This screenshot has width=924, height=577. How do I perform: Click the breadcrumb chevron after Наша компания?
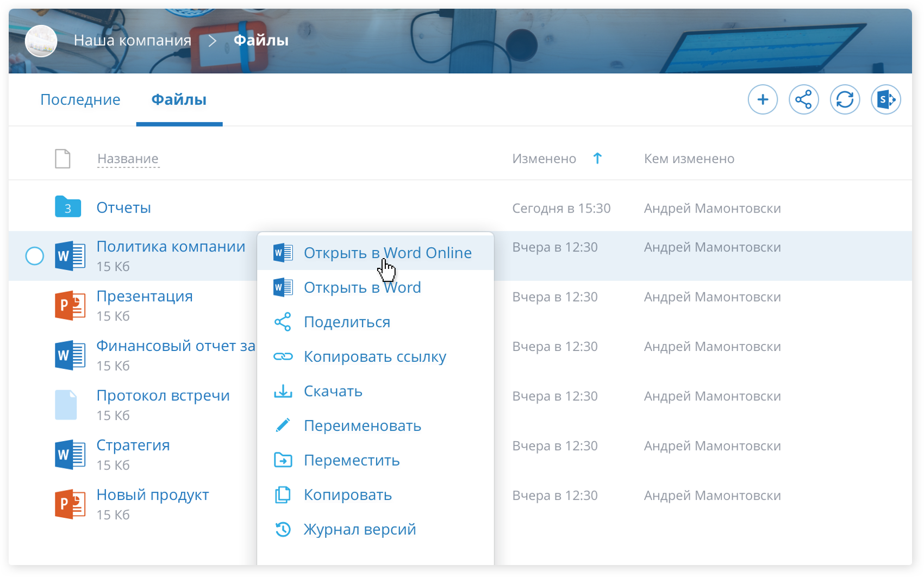point(213,41)
